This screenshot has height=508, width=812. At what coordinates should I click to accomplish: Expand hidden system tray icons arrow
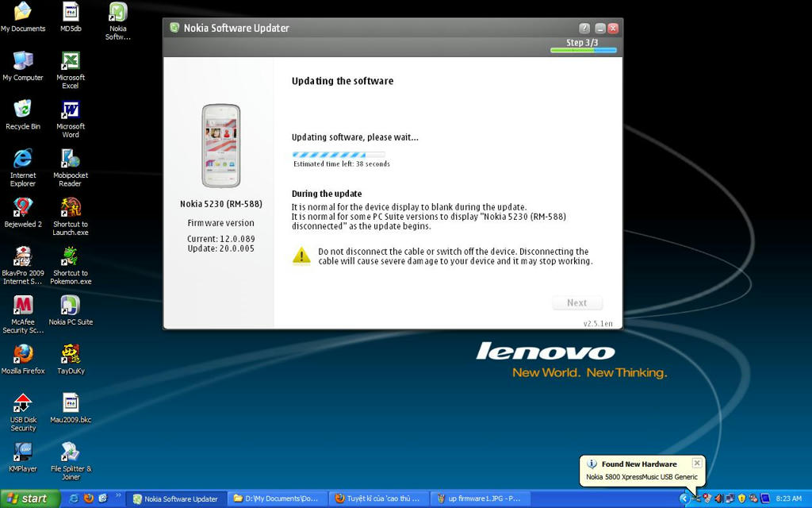pos(684,498)
